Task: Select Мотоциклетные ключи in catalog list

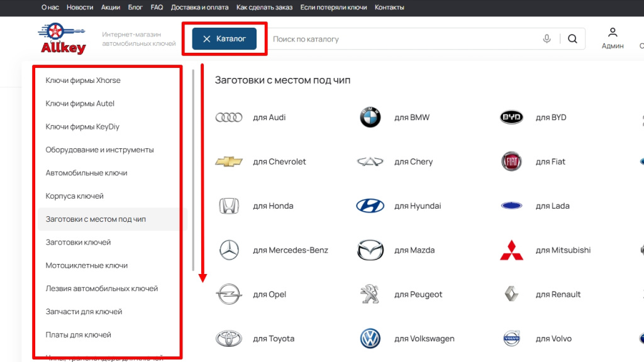Action: 87,265
